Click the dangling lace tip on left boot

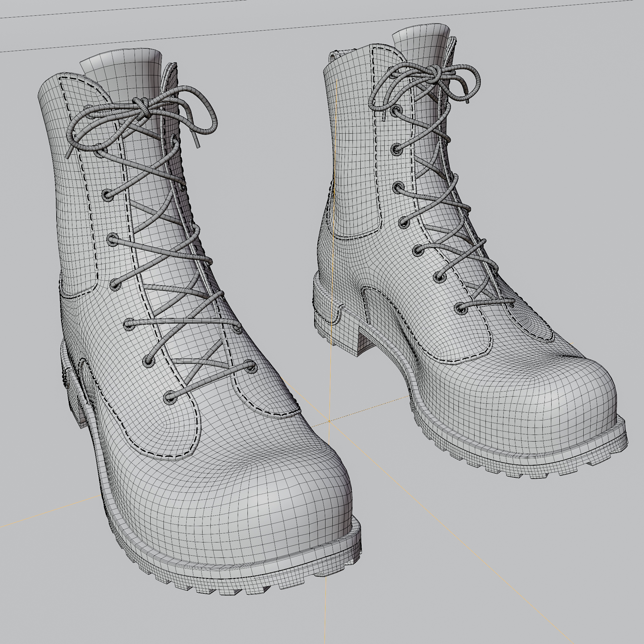coord(197,144)
